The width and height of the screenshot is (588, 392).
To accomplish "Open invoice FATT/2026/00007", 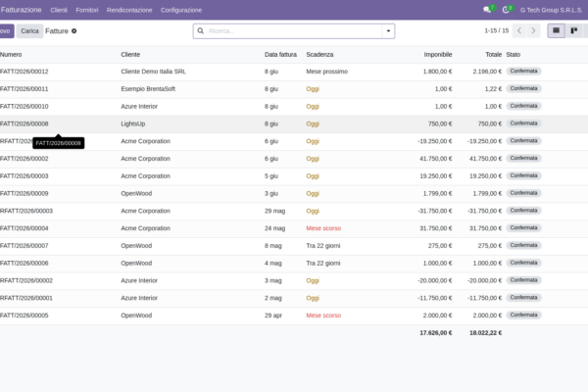I will point(24,246).
